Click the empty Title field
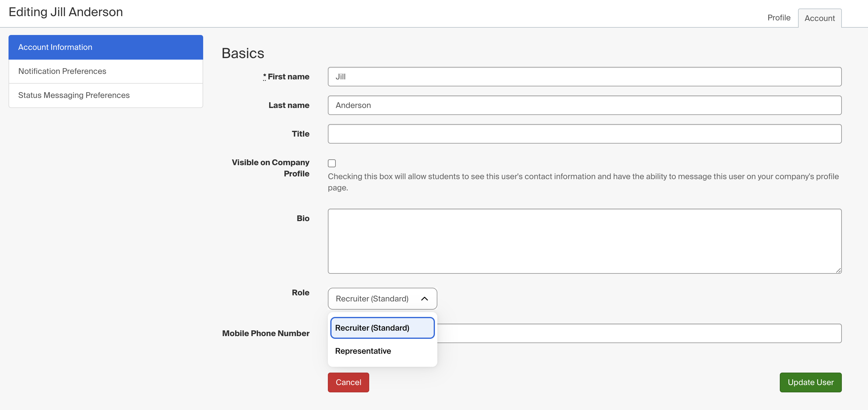 click(x=584, y=134)
